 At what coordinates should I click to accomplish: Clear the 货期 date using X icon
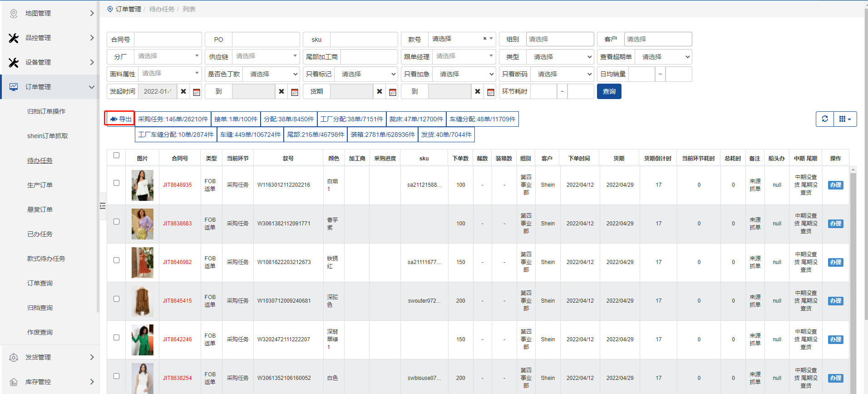[x=380, y=92]
